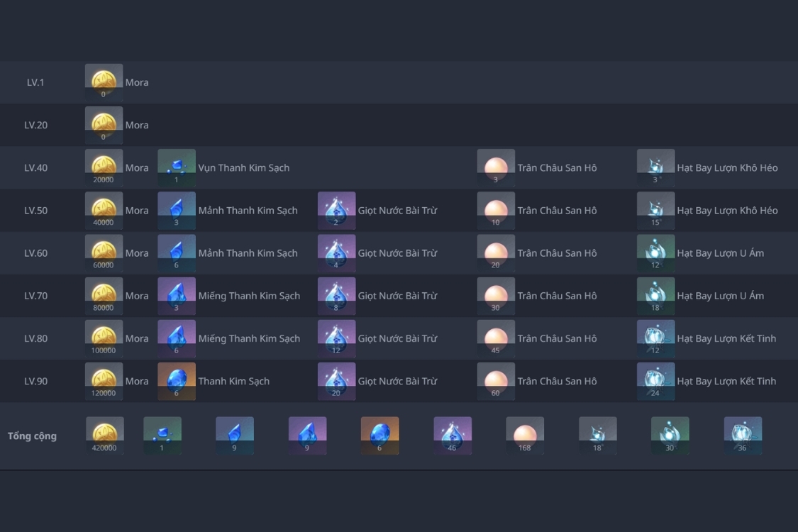Click total Mora 420000 icon in Tổng cộng
The image size is (798, 532).
point(105,436)
